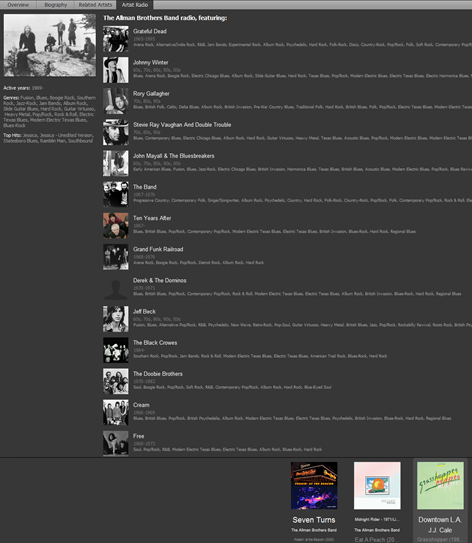Open the Jeff Beck artist link
Image resolution: width=472 pixels, height=543 pixels.
click(x=144, y=312)
